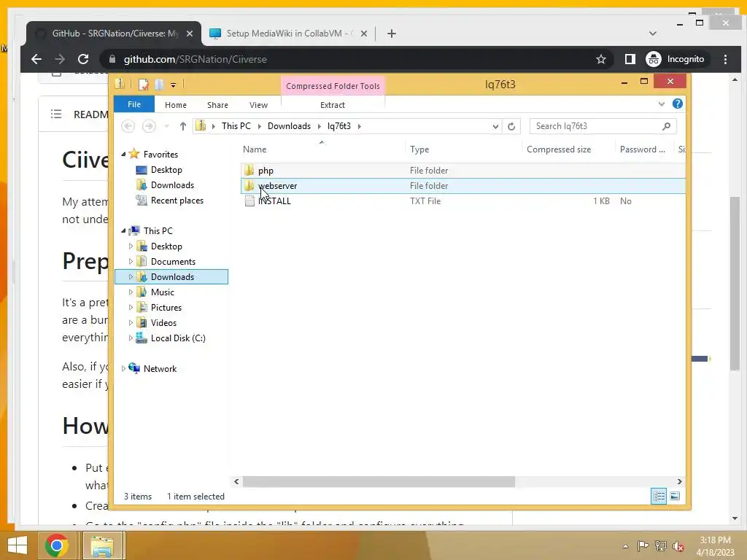Select the Pictures tree item

(x=166, y=308)
